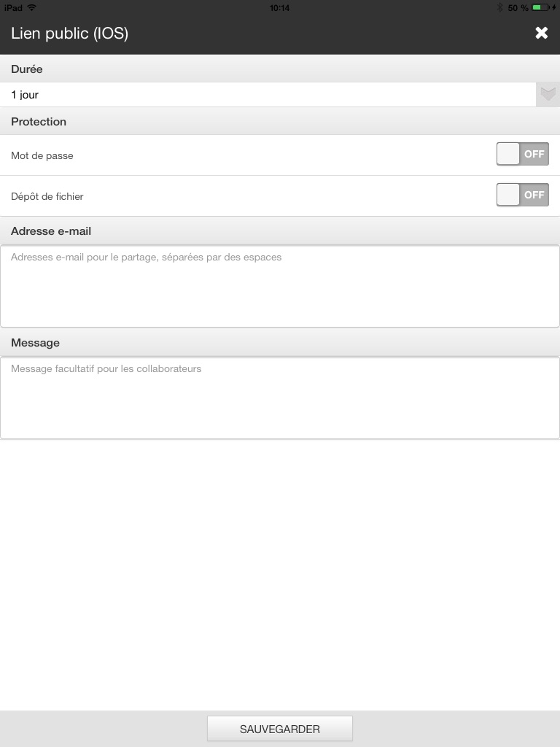This screenshot has height=747, width=560.
Task: Click the Durée dropdown chevron arrow
Action: tap(548, 95)
